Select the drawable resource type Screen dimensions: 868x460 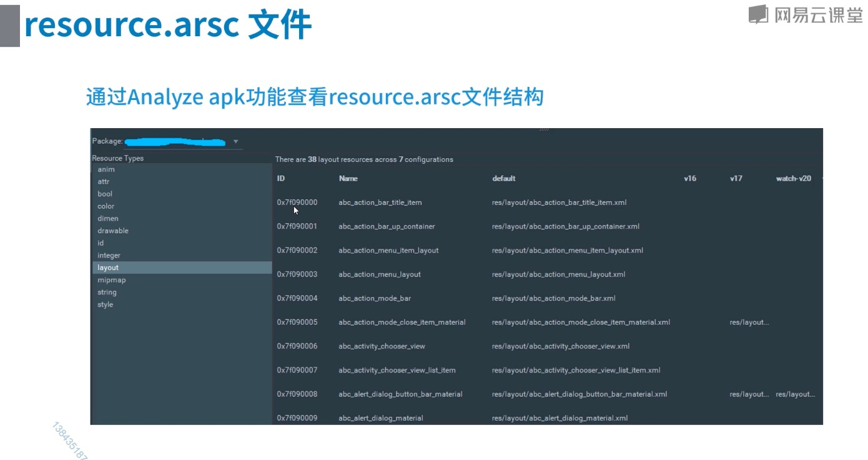pyautogui.click(x=113, y=230)
